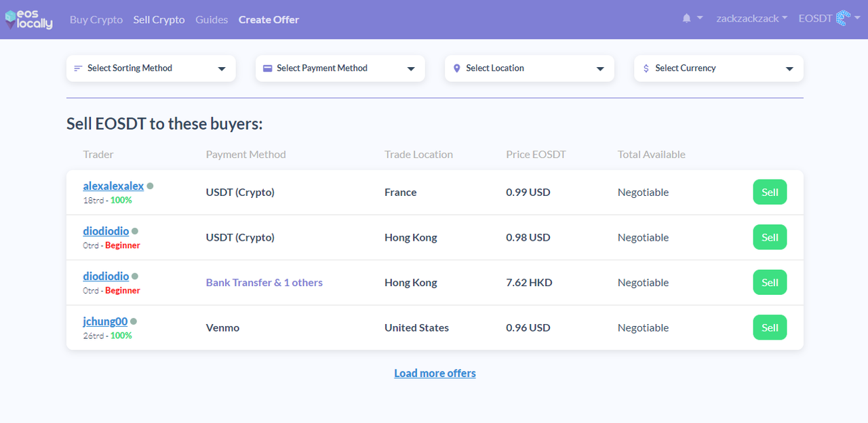Open the Guides page
Viewport: 868px width, 423px height.
click(x=212, y=20)
